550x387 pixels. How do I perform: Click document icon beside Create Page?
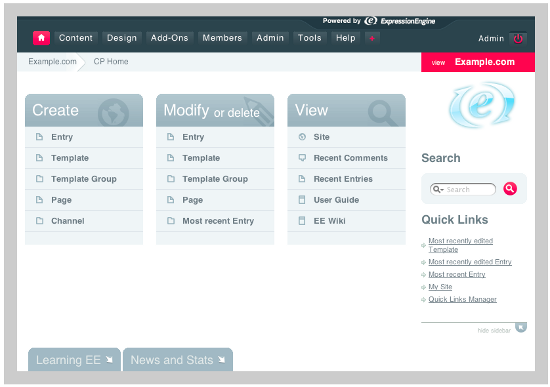[x=40, y=200]
